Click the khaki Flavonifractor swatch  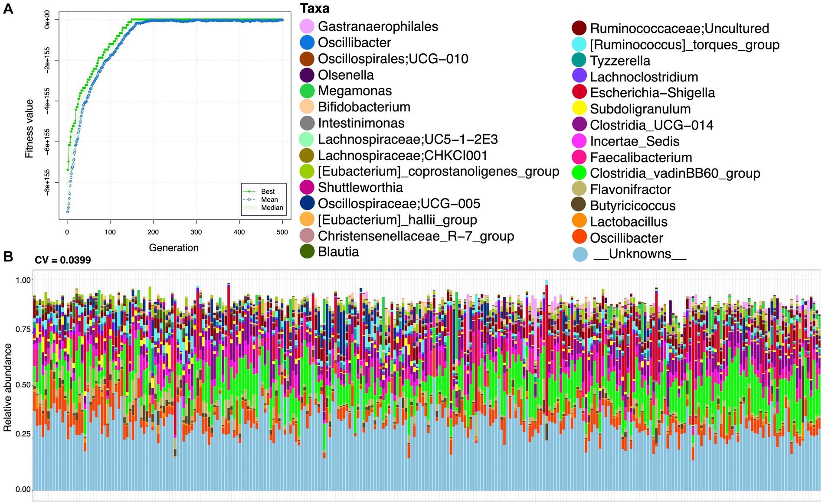pos(579,189)
